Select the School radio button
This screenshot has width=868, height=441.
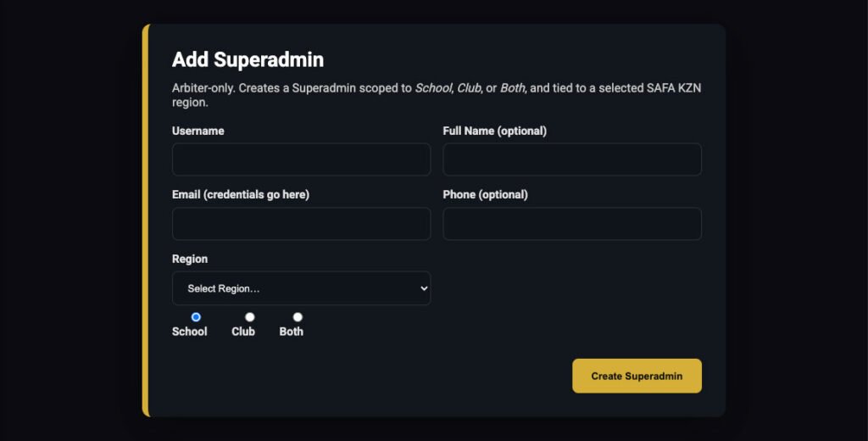pos(197,317)
